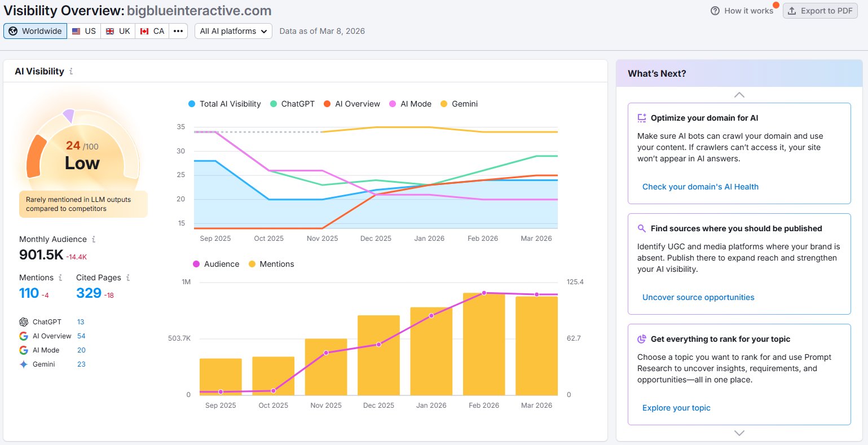Show more suggestions with the down chevron
The image size is (868, 445).
pyautogui.click(x=739, y=433)
